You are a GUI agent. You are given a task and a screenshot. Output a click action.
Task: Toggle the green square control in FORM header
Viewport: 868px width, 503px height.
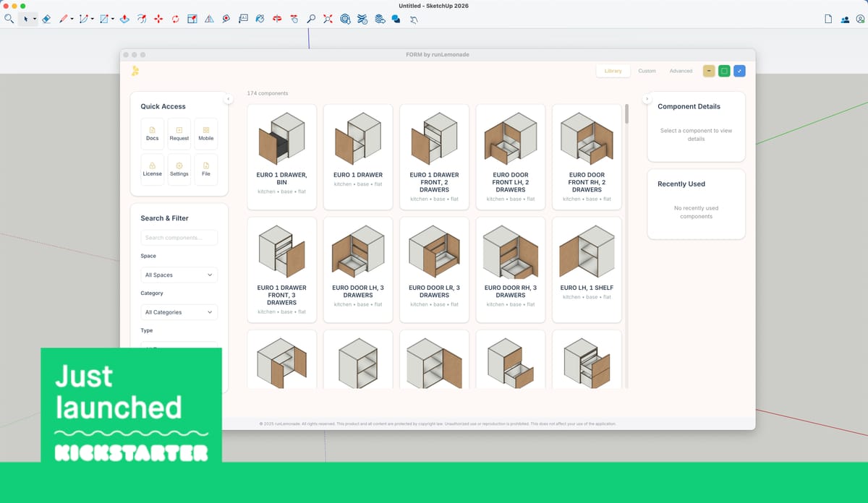tap(724, 71)
